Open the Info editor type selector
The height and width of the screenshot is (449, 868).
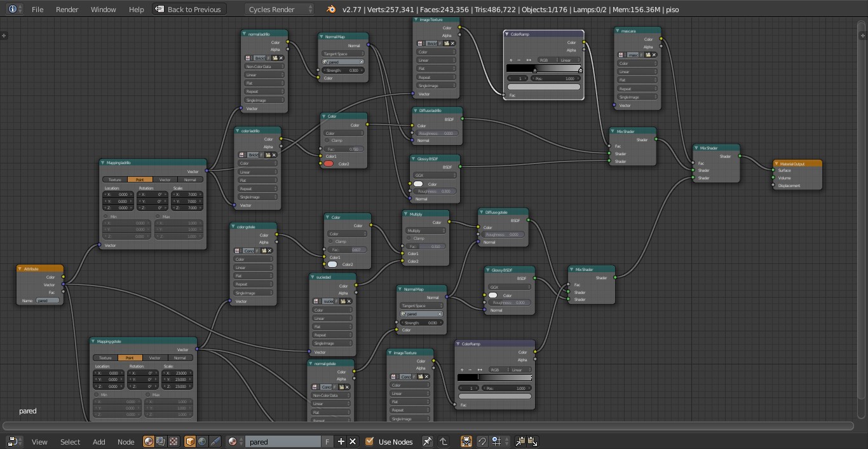point(15,10)
